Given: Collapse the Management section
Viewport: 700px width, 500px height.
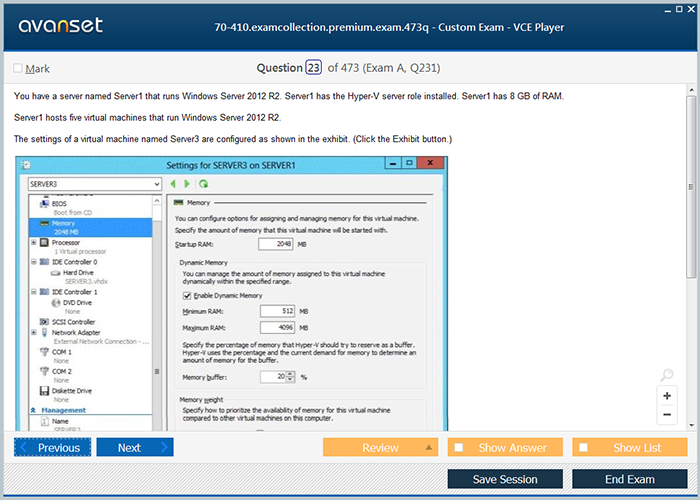Looking at the screenshot, I should pyautogui.click(x=33, y=410).
